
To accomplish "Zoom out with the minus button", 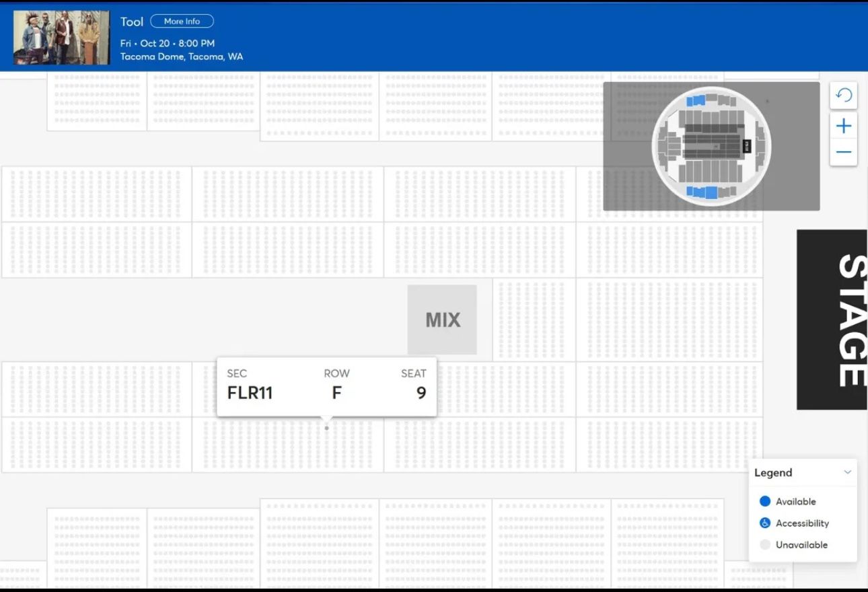I will pos(843,152).
